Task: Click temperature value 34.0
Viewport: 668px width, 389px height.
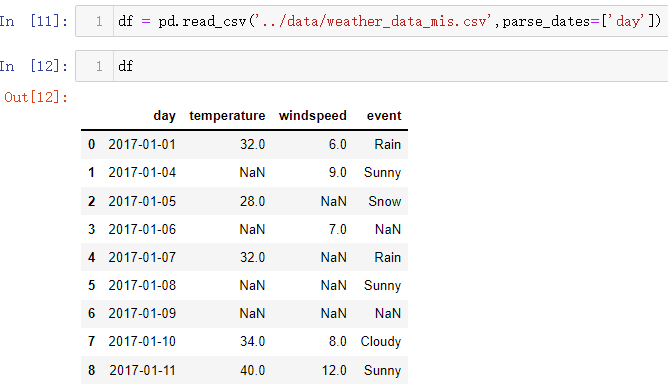Action: 252,342
